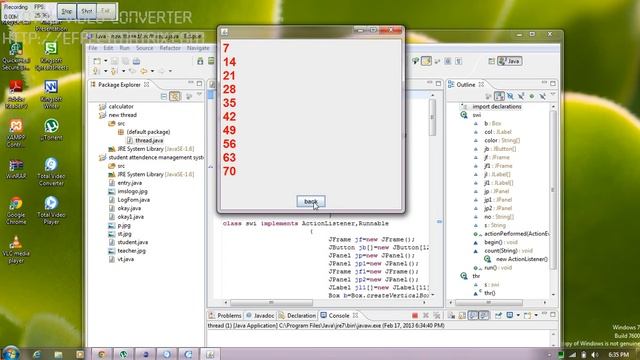This screenshot has width=640, height=360.
Task: Open the Refactor menu in Eclipse
Action: coord(170,48)
